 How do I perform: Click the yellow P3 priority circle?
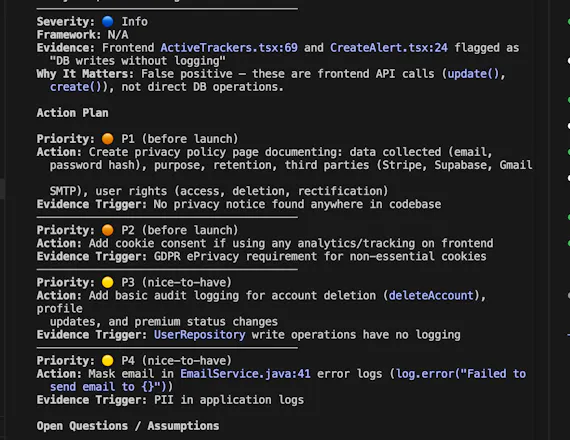(108, 282)
